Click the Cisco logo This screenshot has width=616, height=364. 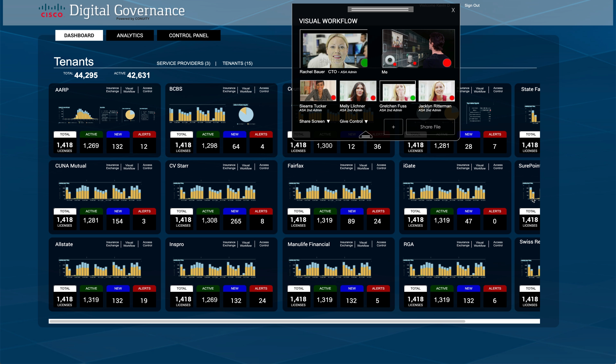click(52, 11)
